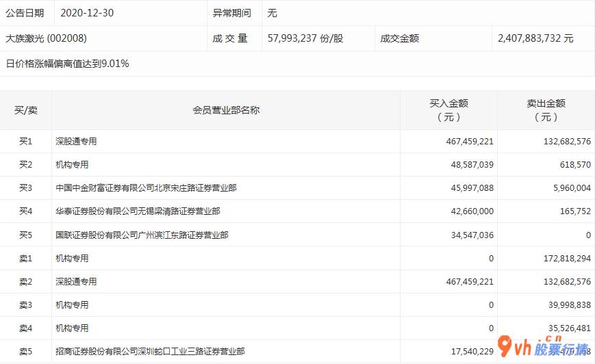Image resolution: width=595 pixels, height=364 pixels.
Task: Select buy amount 17,540,229
Action: coord(472,352)
